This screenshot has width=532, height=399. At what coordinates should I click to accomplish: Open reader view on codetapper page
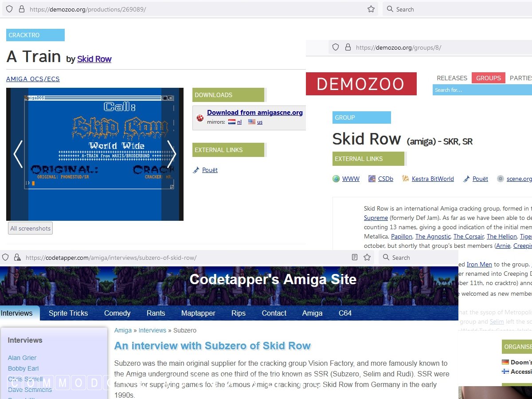coord(354,258)
